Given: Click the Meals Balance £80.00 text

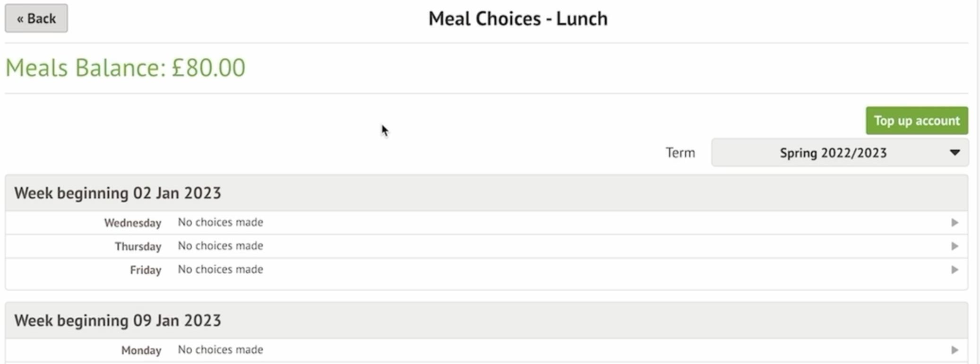Looking at the screenshot, I should point(125,68).
